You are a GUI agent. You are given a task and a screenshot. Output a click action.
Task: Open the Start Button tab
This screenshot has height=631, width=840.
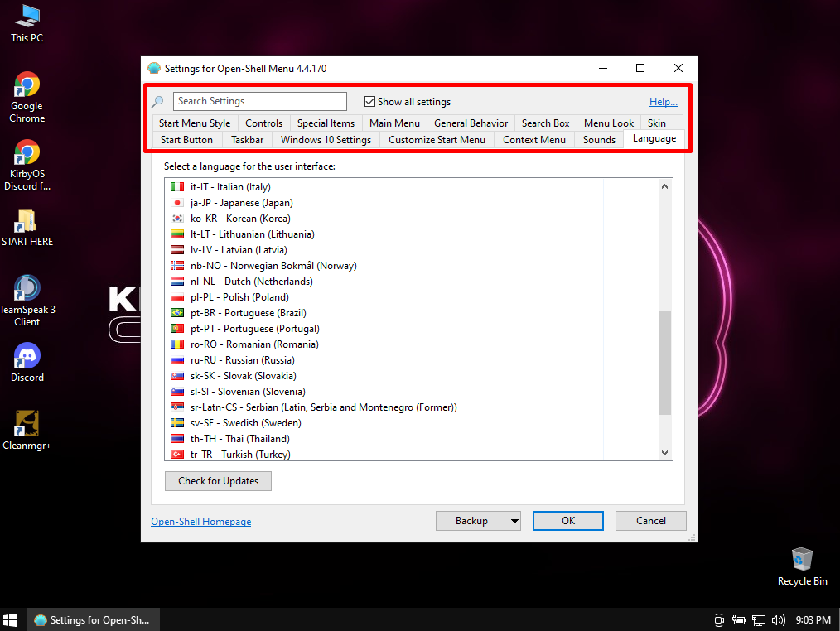pos(186,140)
